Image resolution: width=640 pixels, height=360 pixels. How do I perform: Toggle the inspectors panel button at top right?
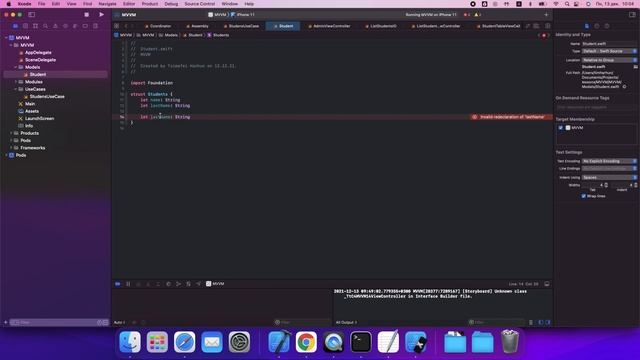pos(632,15)
